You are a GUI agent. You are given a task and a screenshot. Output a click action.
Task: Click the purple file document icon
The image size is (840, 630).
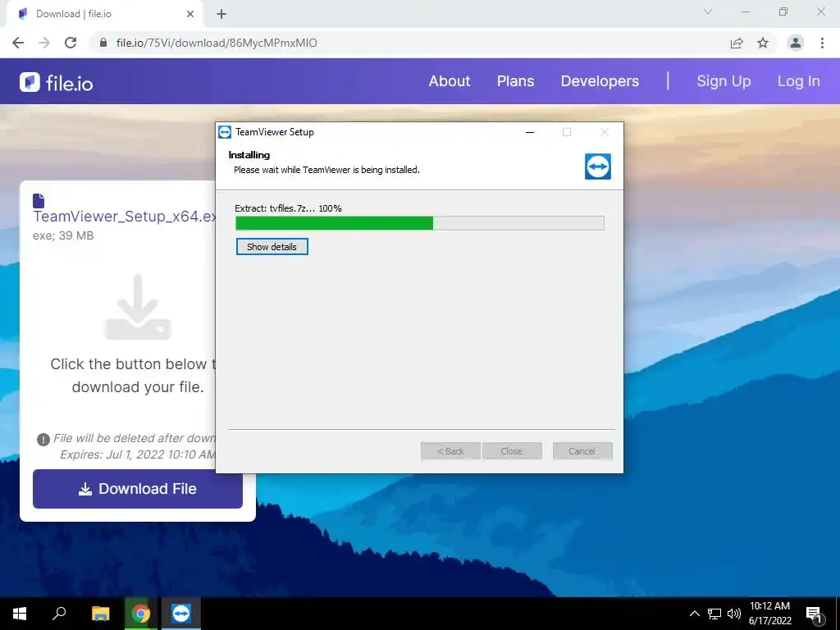39,200
